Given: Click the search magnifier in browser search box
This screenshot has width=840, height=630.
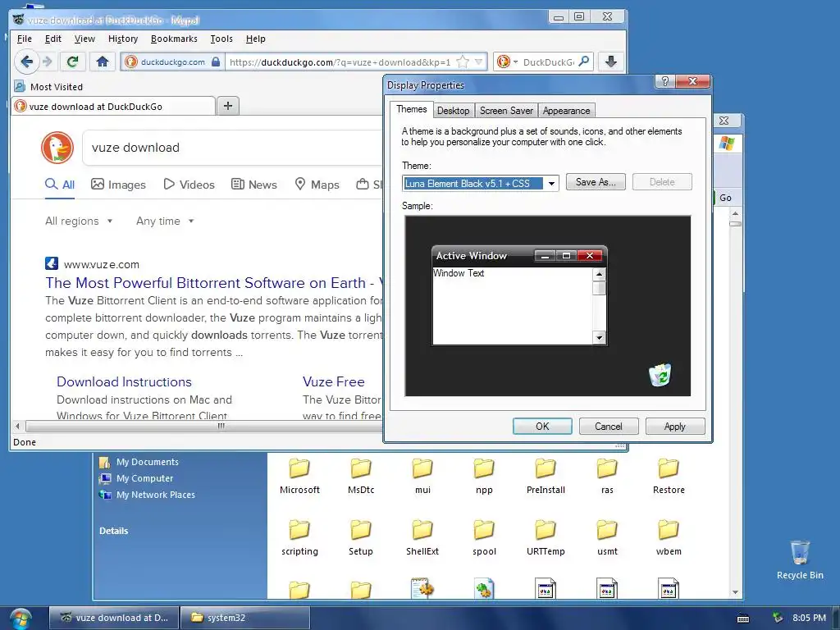Looking at the screenshot, I should 584,62.
